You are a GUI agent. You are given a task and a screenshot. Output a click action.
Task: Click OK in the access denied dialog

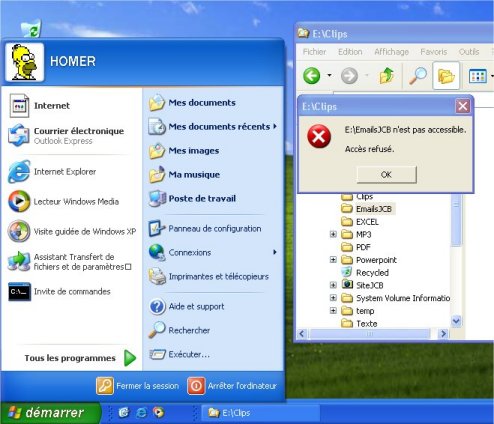(386, 174)
